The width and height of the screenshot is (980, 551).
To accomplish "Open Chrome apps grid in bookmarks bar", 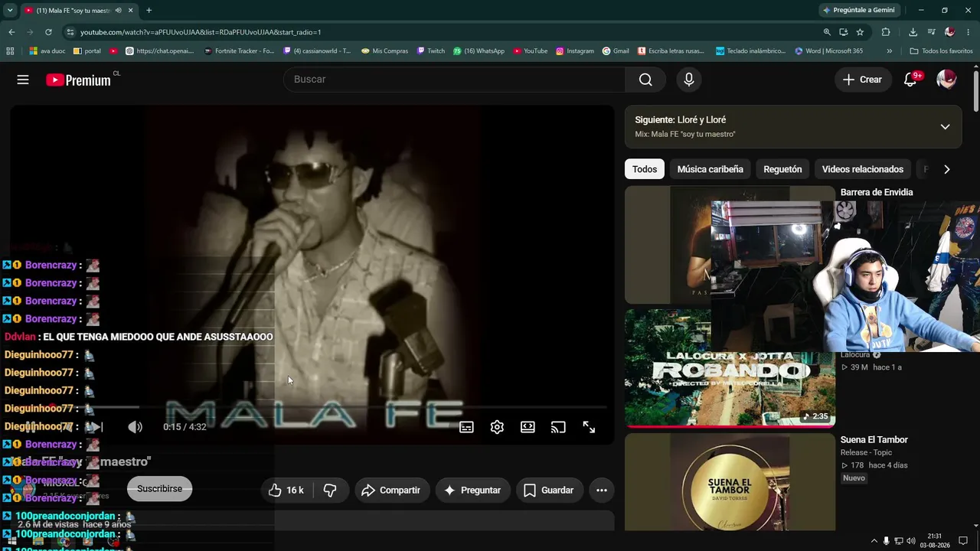I will [x=10, y=51].
